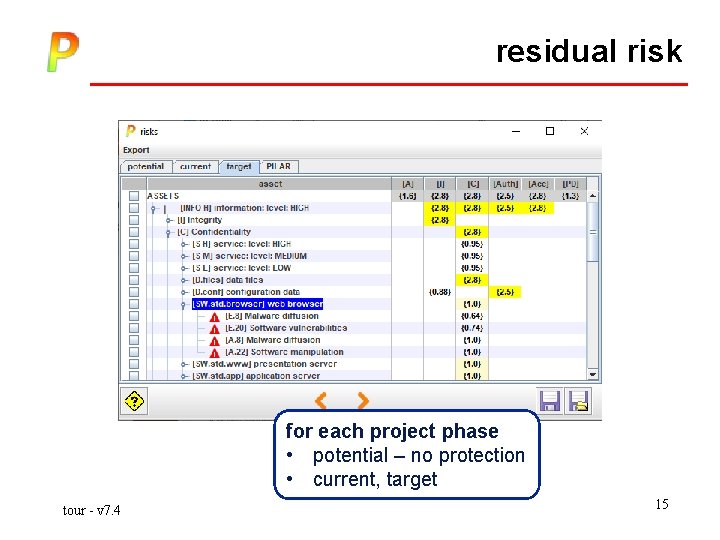Click the [C] column header

click(472, 184)
